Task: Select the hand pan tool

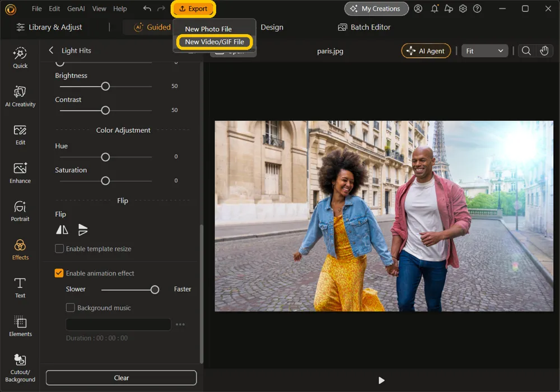Action: 544,51
